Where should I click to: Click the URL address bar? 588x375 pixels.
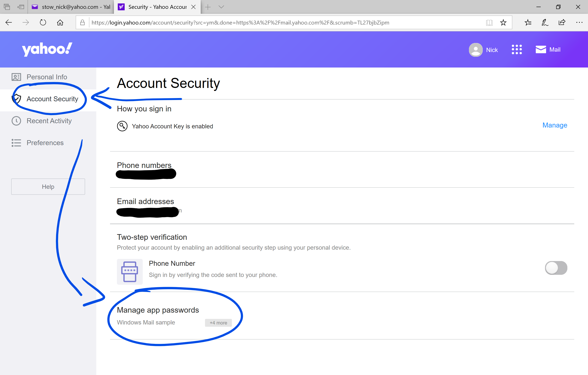pyautogui.click(x=286, y=23)
